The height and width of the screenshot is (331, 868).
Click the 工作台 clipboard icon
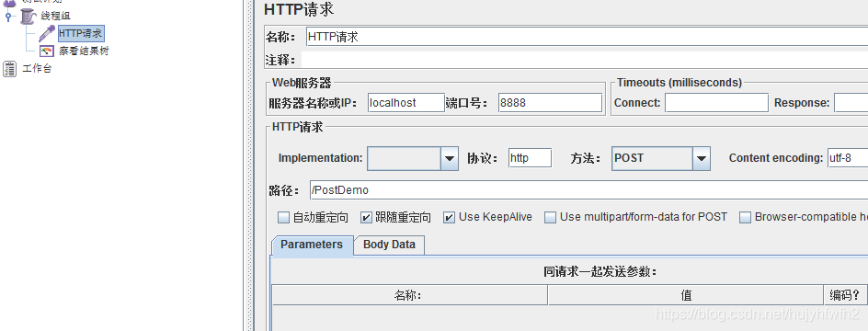(x=10, y=69)
